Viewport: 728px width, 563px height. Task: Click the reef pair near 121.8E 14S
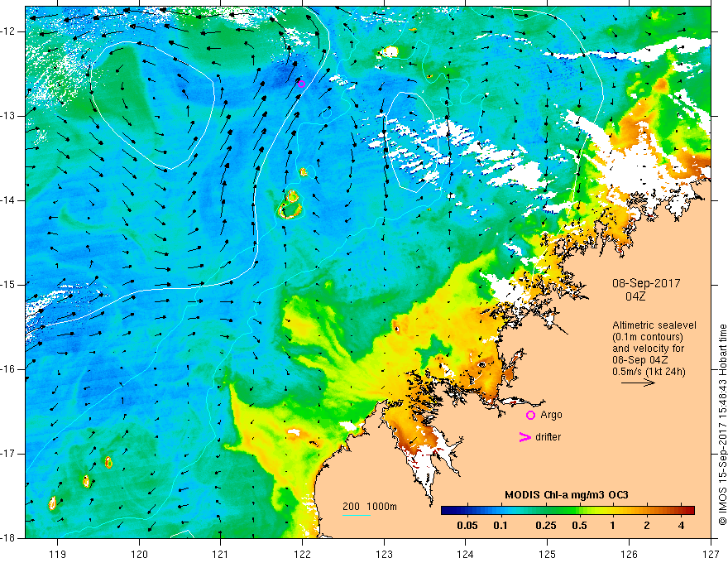(290, 205)
